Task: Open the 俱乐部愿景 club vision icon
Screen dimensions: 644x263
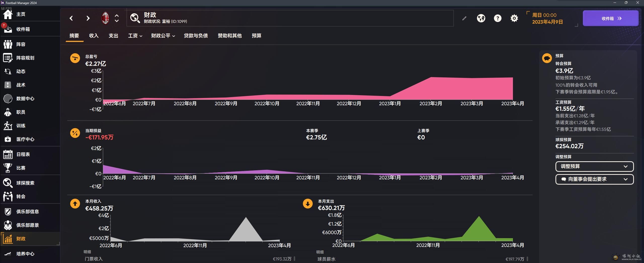Action: (8, 225)
